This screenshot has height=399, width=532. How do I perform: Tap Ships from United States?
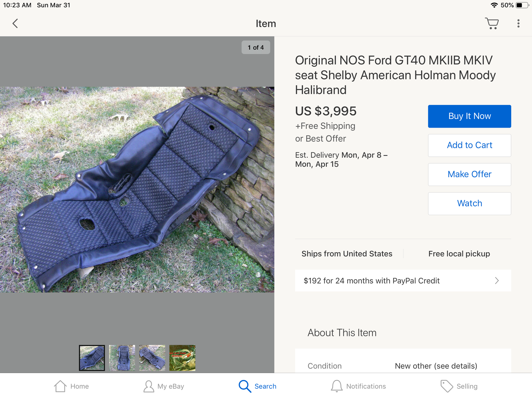347,254
